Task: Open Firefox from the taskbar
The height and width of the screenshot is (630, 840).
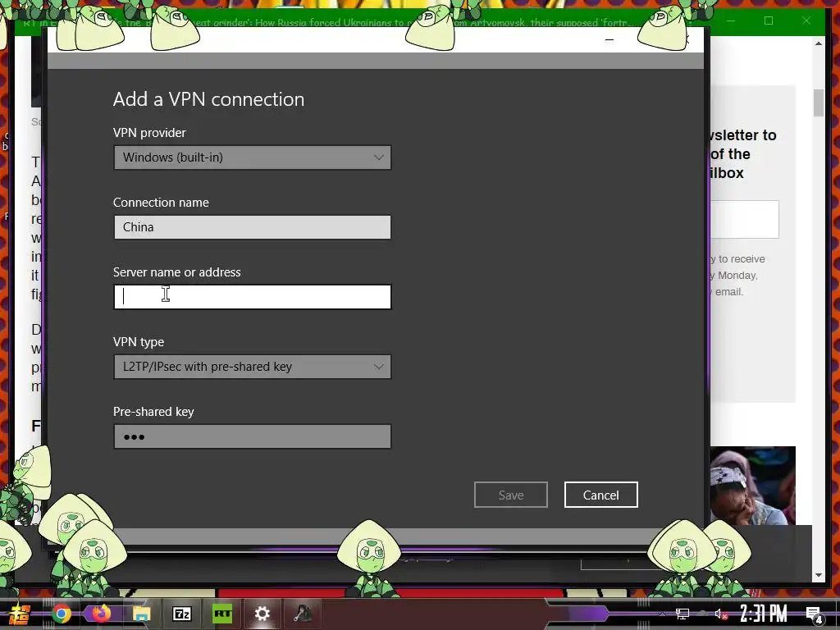Action: coord(101,614)
